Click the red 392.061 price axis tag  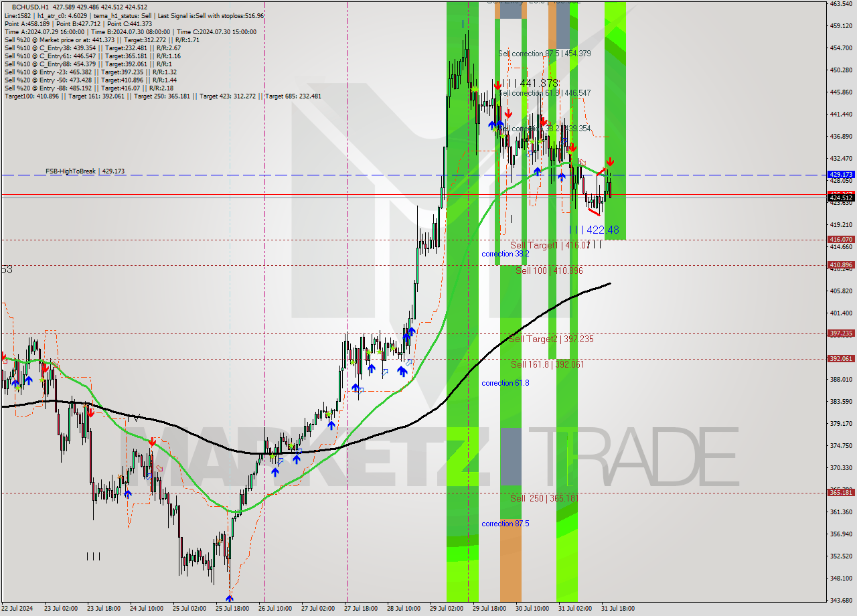click(841, 358)
